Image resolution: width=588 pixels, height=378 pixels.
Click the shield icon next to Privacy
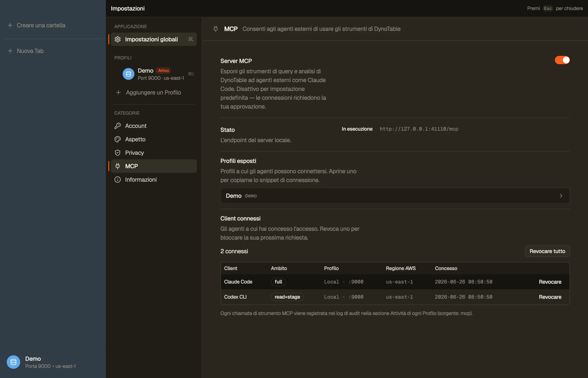point(118,153)
